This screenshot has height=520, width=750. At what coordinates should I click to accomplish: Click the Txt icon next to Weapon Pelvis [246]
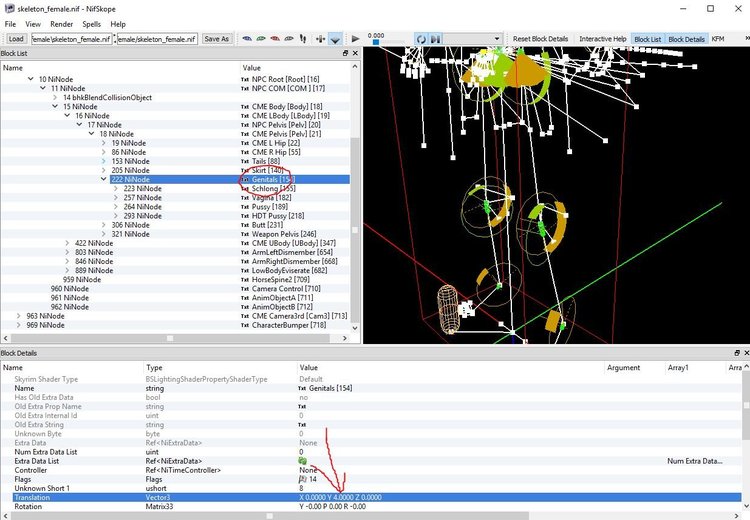tap(245, 234)
